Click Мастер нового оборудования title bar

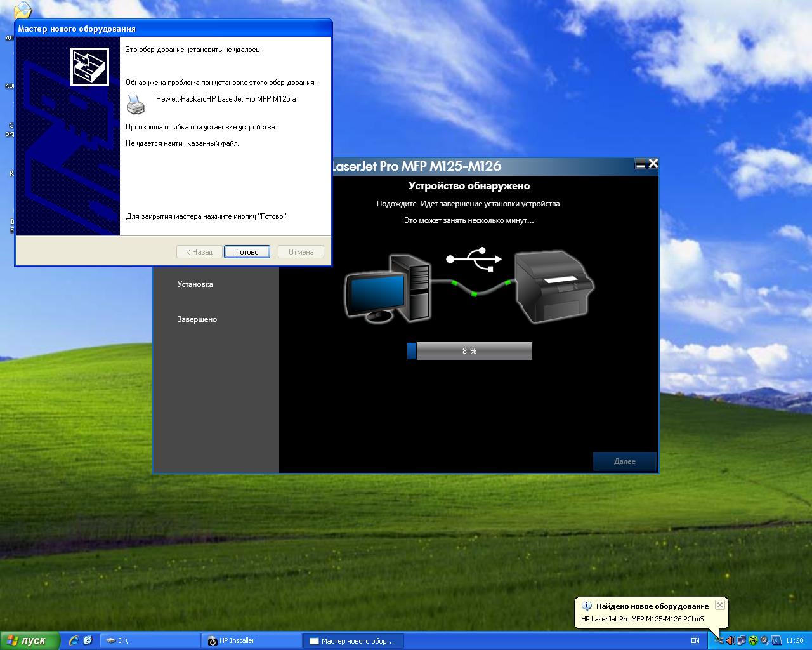coord(173,29)
